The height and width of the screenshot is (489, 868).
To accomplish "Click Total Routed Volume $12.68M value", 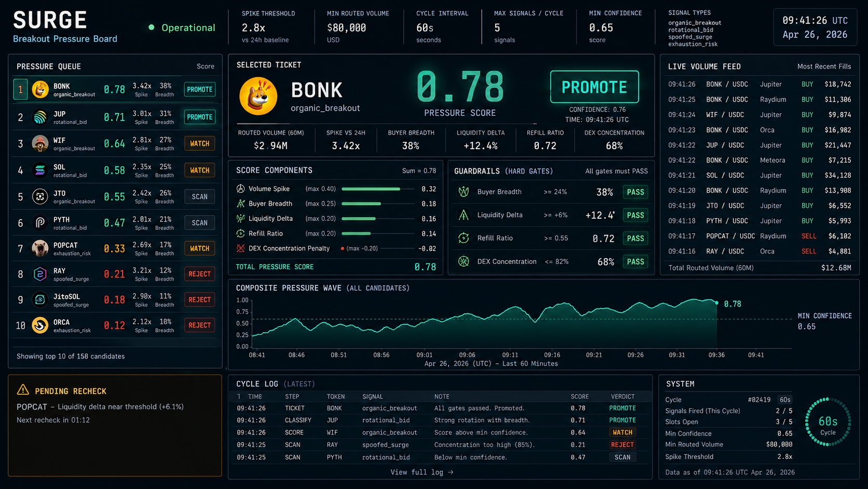I will coord(836,268).
